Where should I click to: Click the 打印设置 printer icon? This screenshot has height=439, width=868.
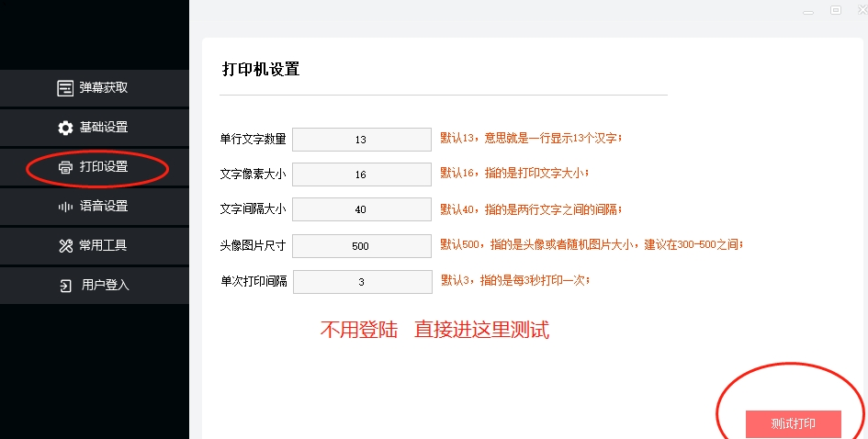click(65, 167)
